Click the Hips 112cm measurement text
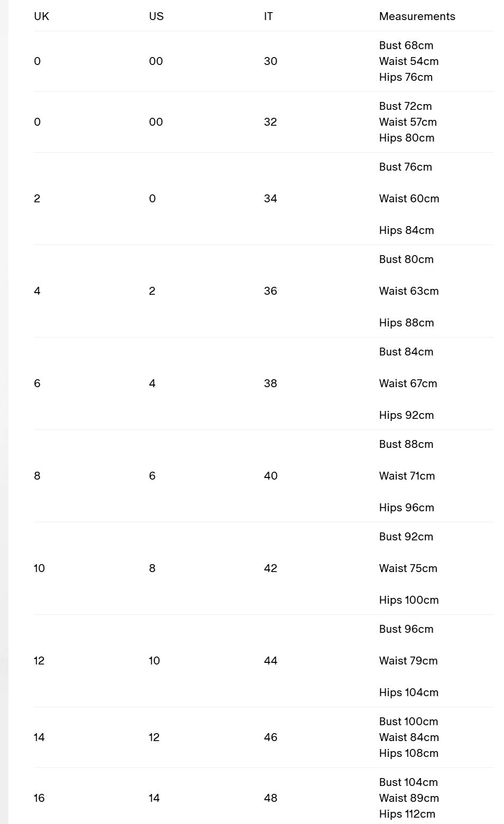Viewport: 504px width, 824px height. tap(407, 814)
